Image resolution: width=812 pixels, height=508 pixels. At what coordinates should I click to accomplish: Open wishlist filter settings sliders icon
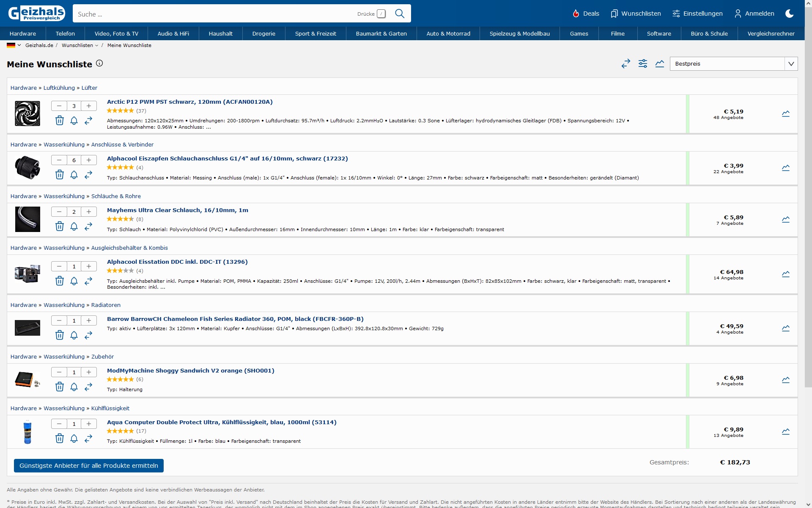(x=642, y=64)
